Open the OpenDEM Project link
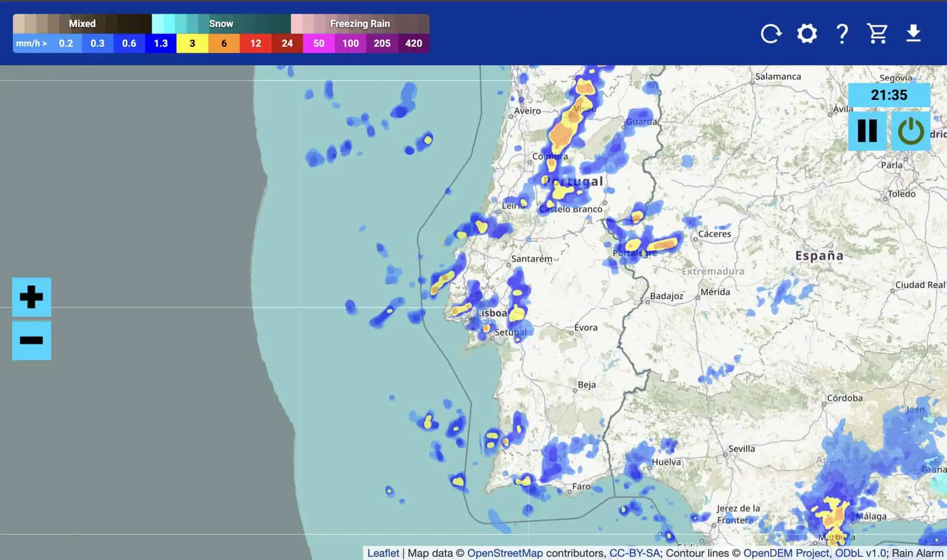 pyautogui.click(x=787, y=553)
